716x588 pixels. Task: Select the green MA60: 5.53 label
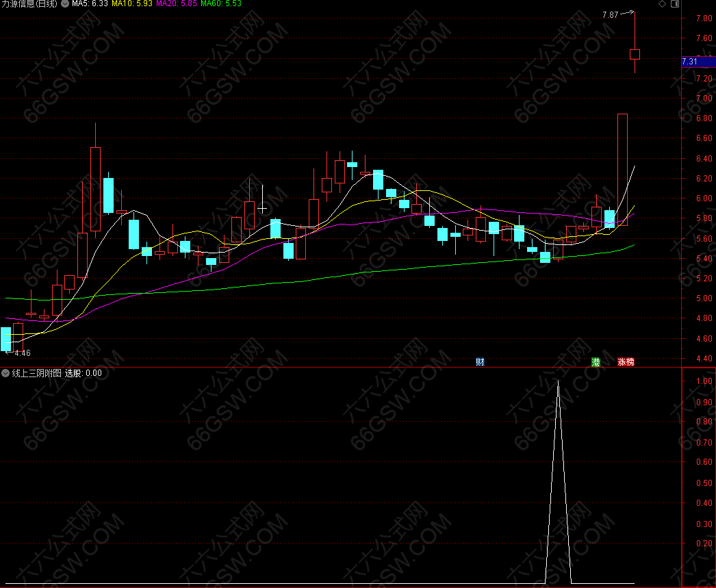[x=221, y=3]
